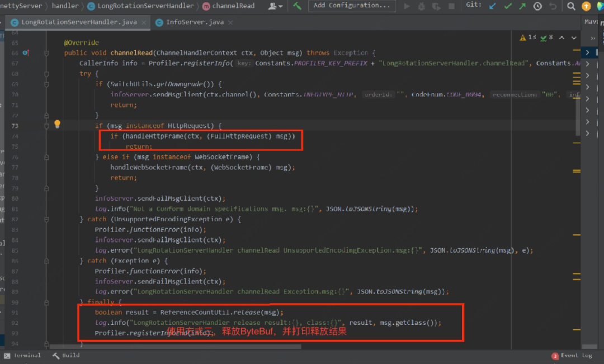Open Git history clock icon
This screenshot has width=604, height=364.
[x=537, y=6]
